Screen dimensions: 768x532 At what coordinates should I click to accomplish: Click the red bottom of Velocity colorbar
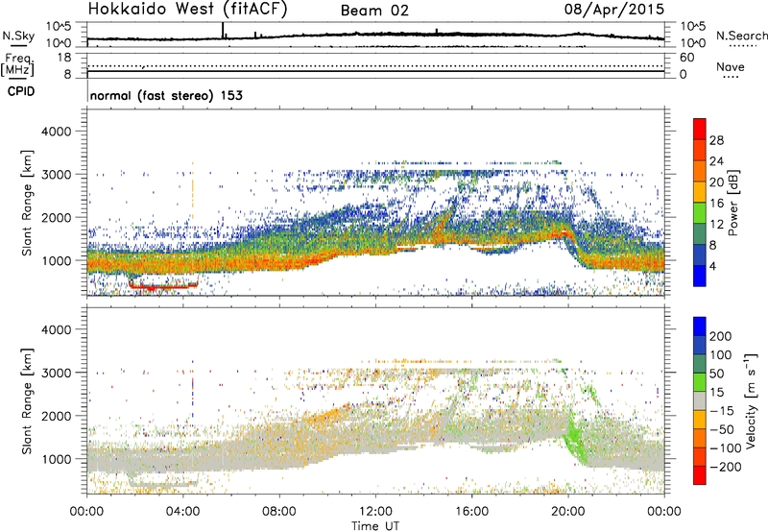700,476
